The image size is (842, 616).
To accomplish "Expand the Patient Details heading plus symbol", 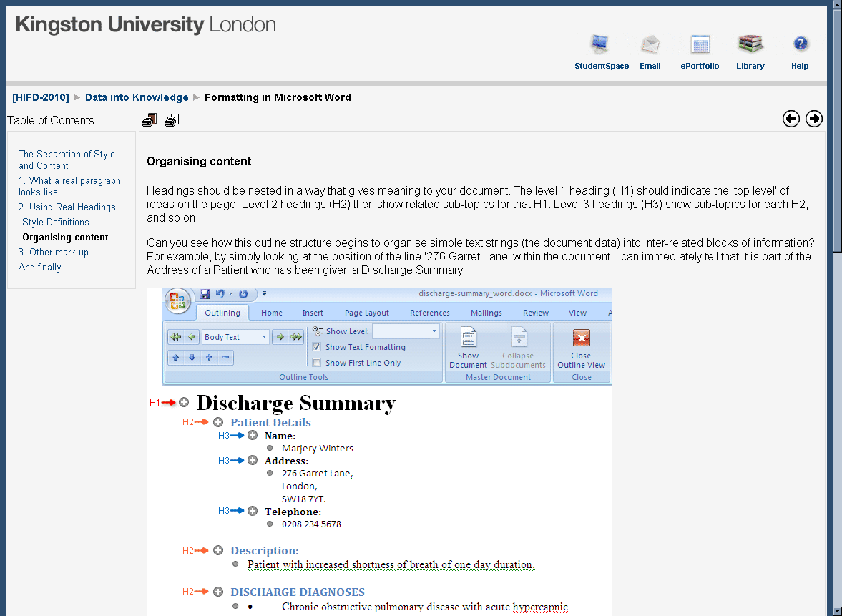I will coord(218,422).
